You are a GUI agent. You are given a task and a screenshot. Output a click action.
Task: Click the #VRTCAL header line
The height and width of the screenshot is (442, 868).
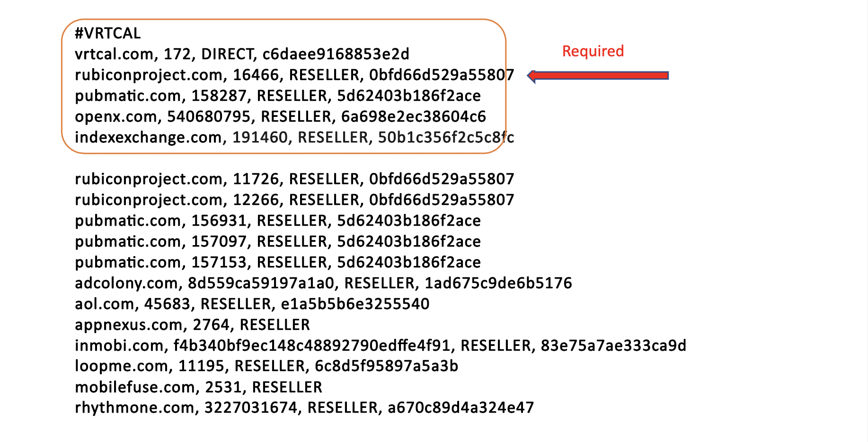click(x=108, y=33)
